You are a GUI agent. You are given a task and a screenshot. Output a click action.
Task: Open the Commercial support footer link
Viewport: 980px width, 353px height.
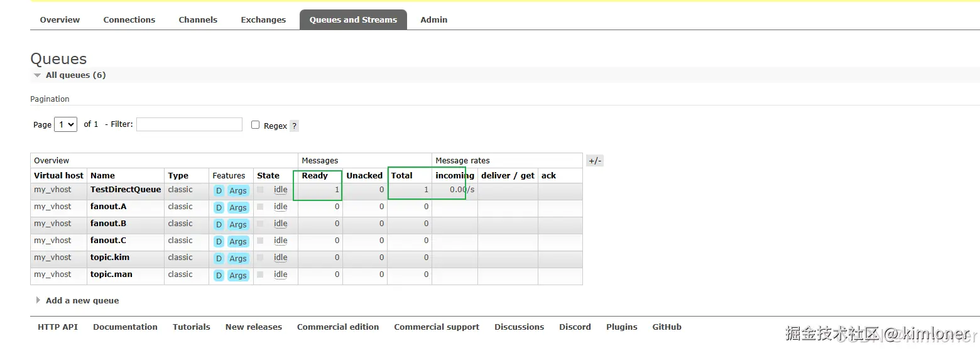[x=437, y=327]
